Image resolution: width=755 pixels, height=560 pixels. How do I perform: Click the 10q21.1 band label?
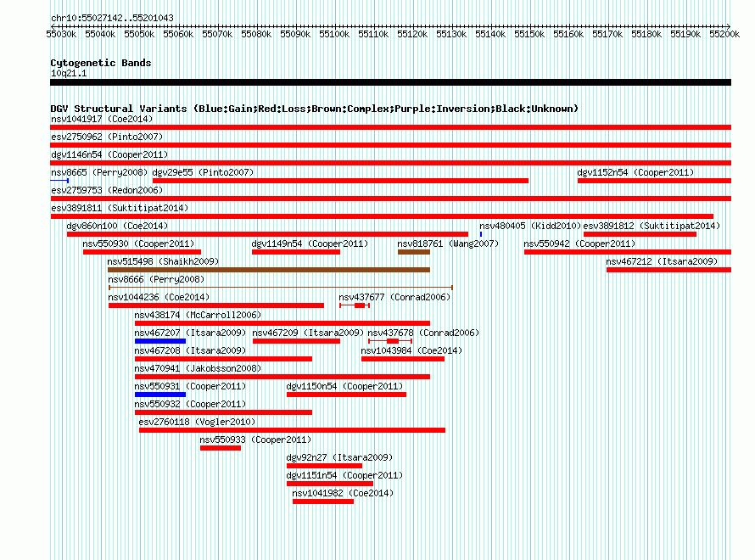click(69, 73)
